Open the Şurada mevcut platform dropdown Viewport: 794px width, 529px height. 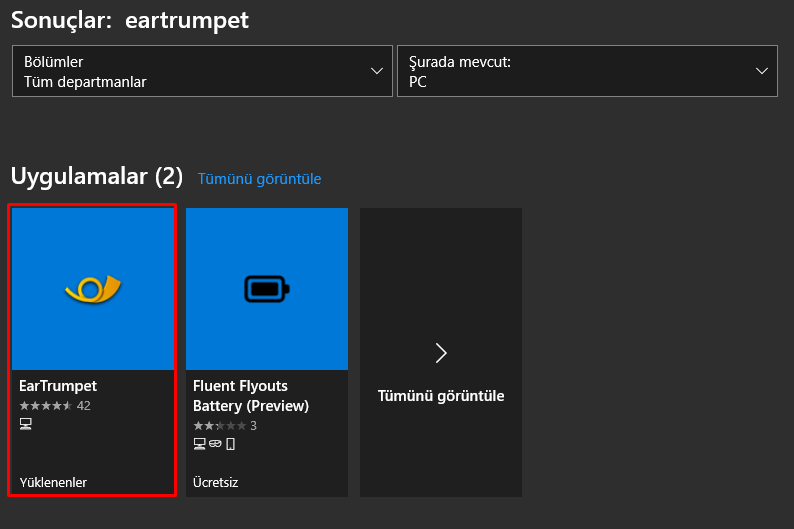(x=587, y=71)
